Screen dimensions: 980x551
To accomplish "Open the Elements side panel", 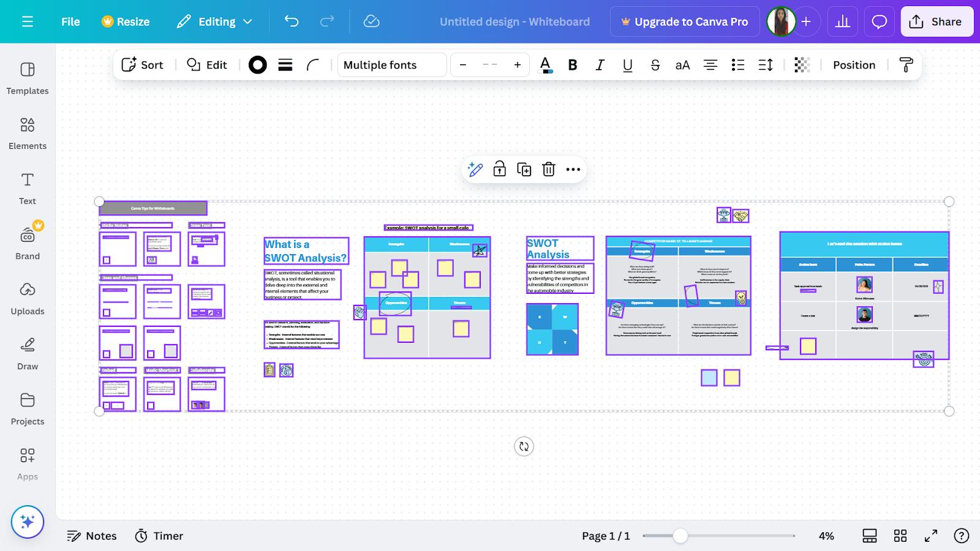I will (28, 133).
